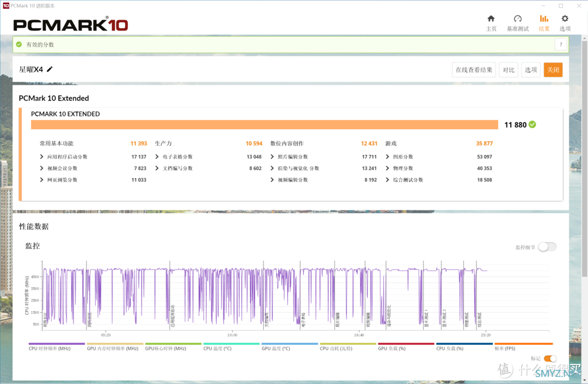Expand 视频编辑分数 row
This screenshot has height=384, width=588.
coord(272,180)
